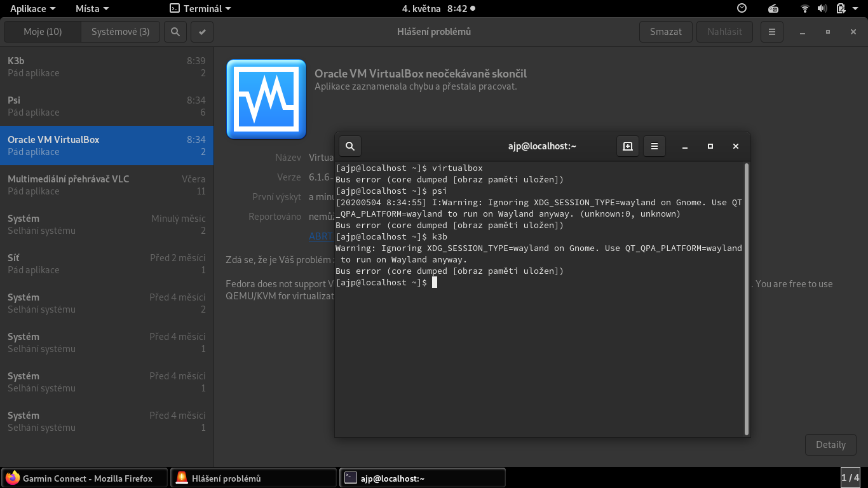The height and width of the screenshot is (488, 868).
Task: Click the volume speaker icon
Action: pos(822,8)
